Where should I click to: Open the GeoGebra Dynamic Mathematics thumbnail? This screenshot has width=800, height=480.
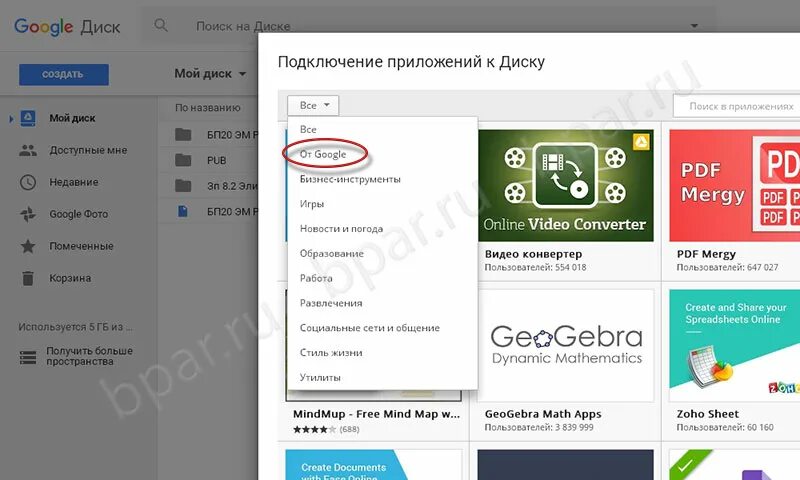coord(565,345)
